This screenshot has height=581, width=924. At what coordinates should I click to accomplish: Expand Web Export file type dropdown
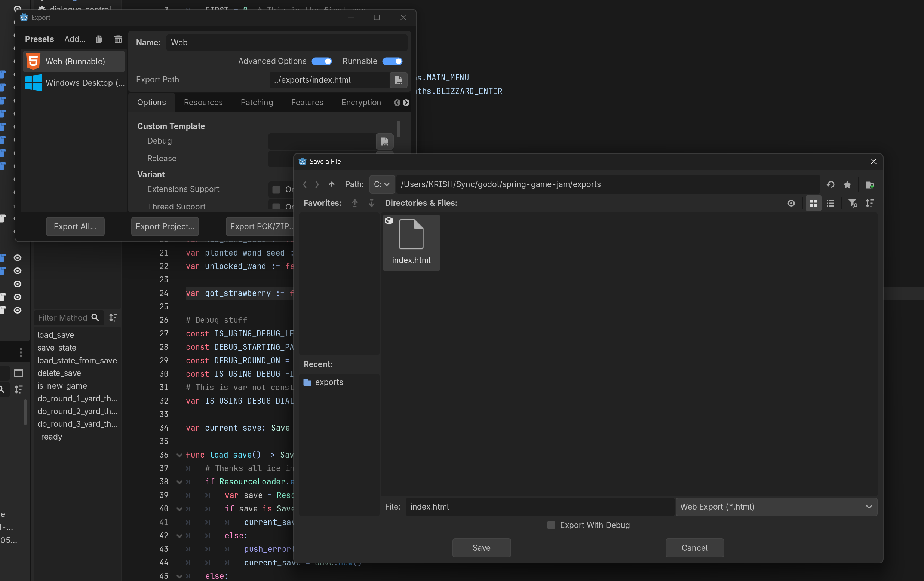pos(776,507)
